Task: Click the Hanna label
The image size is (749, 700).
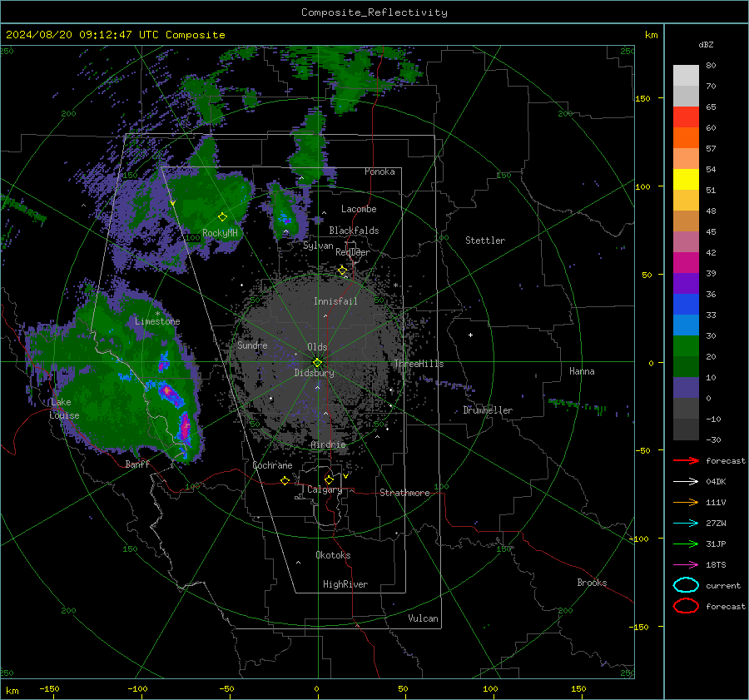Action: 582,371
